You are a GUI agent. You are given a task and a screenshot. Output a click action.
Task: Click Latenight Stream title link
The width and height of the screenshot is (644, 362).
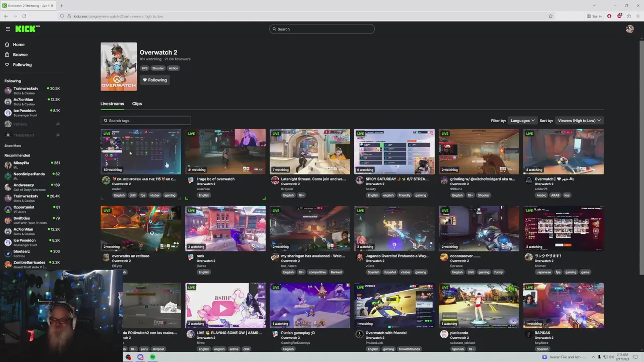click(x=313, y=179)
